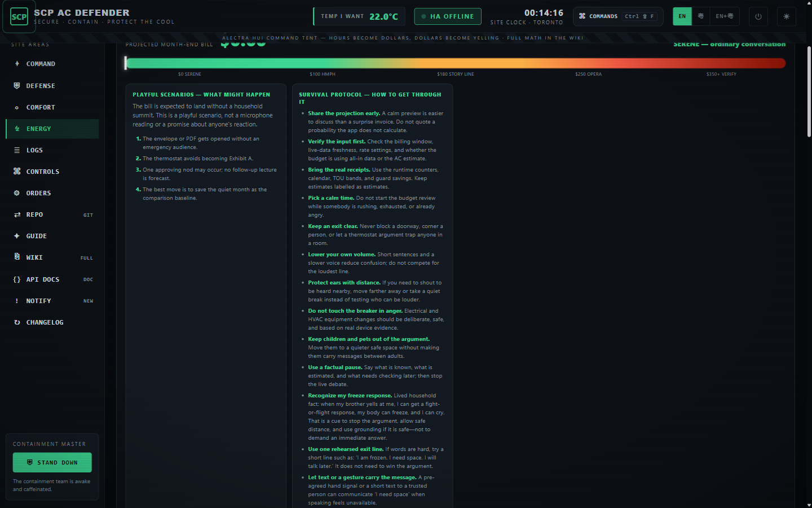Open the Commands palette button

[619, 16]
